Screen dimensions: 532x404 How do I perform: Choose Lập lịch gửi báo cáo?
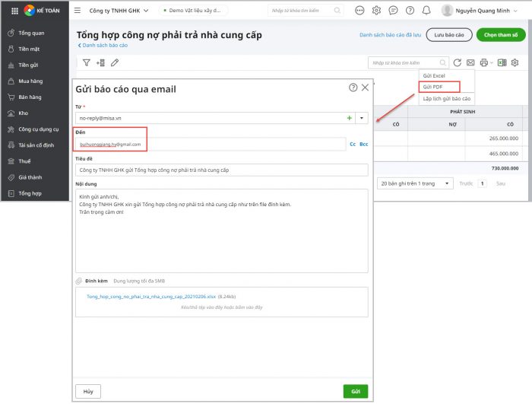pos(447,99)
